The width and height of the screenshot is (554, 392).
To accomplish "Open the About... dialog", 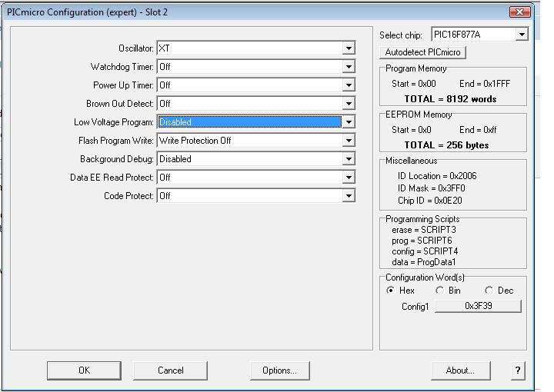I will (x=460, y=370).
